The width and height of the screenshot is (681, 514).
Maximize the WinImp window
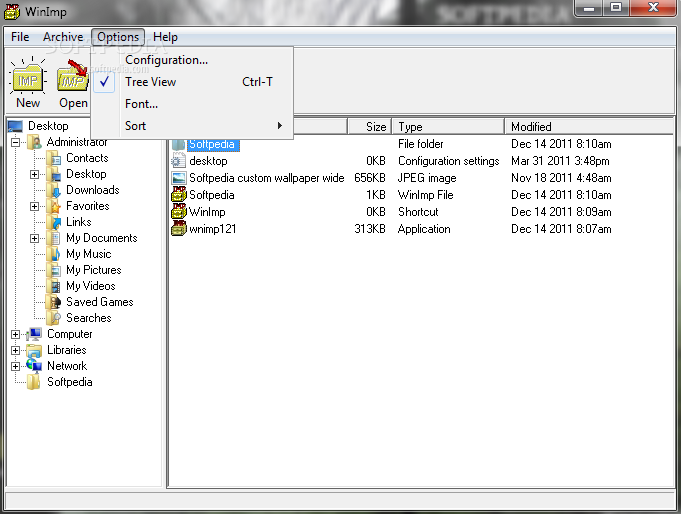pos(616,7)
